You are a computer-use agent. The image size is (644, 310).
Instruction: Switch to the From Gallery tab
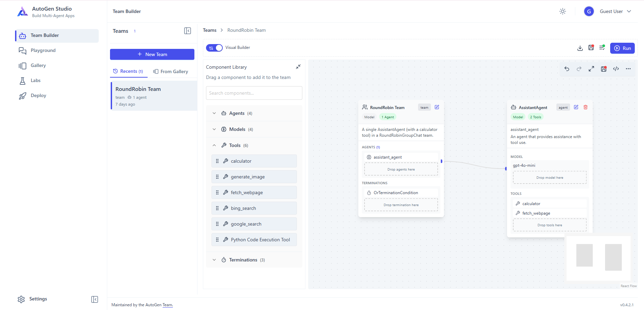click(171, 71)
